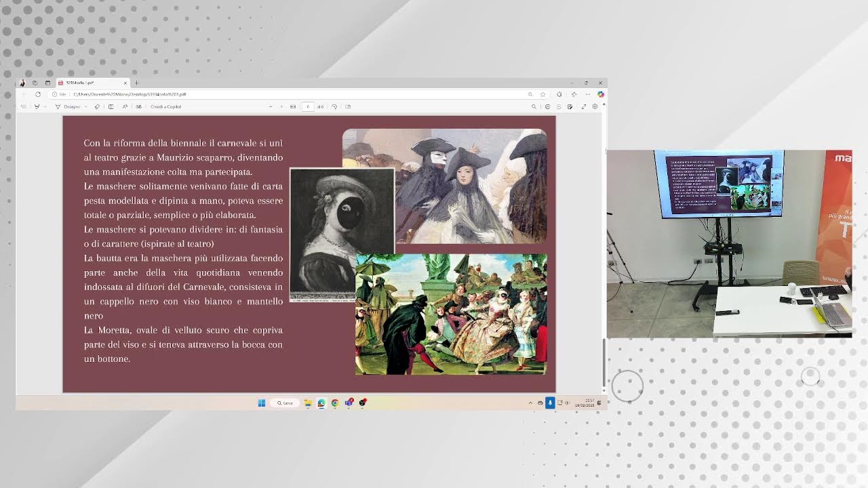Screen dimensions: 868x488
Task: Click fit to width button
Action: tap(293, 106)
